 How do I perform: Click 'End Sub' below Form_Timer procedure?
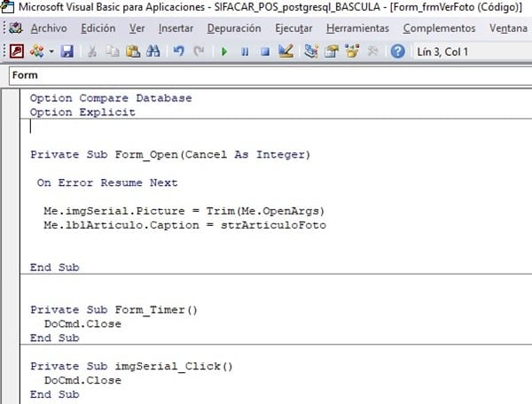[55, 338]
